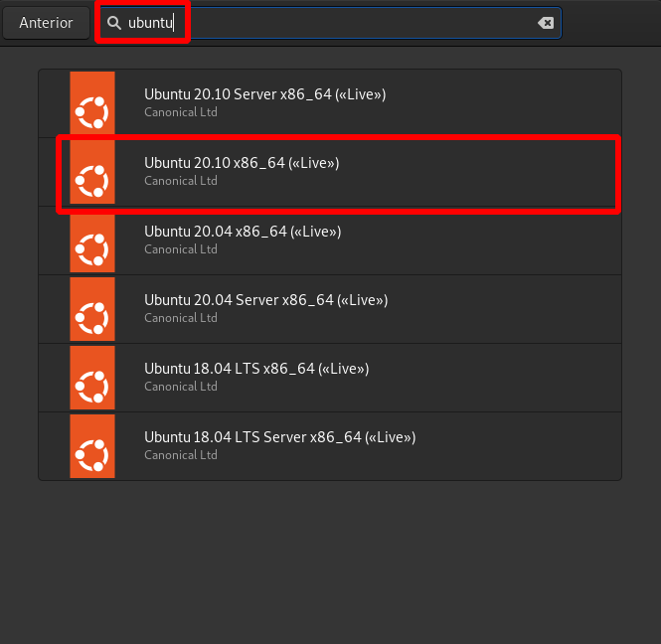
Task: Click the Anterior back button
Action: (x=46, y=23)
